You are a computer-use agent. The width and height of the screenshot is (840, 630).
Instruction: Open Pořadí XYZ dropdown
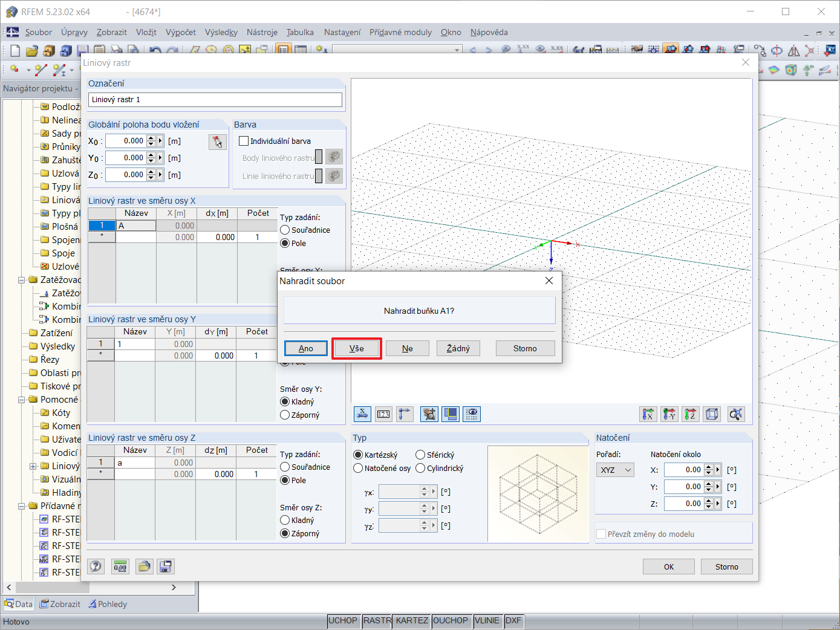(x=615, y=470)
